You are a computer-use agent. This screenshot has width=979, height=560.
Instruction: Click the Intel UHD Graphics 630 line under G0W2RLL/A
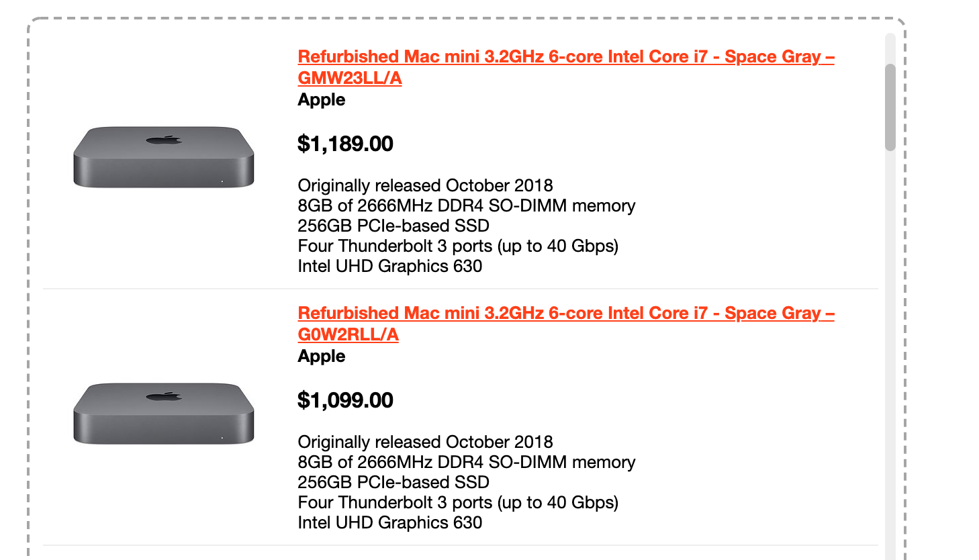389,522
